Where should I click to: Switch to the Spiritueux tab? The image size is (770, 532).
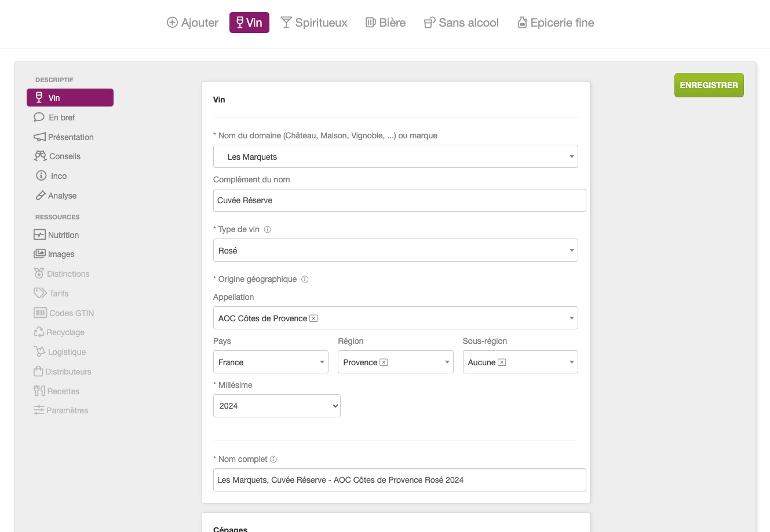314,23
